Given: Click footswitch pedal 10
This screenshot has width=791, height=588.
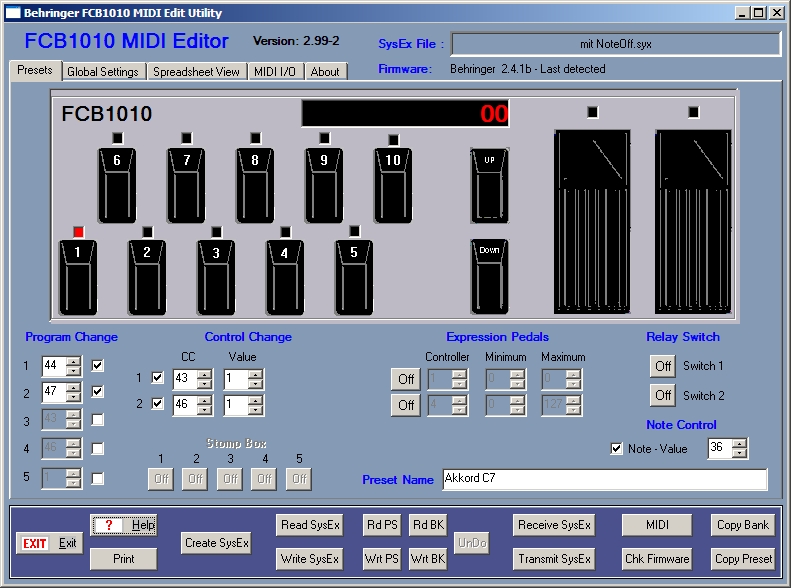Looking at the screenshot, I should [x=393, y=185].
